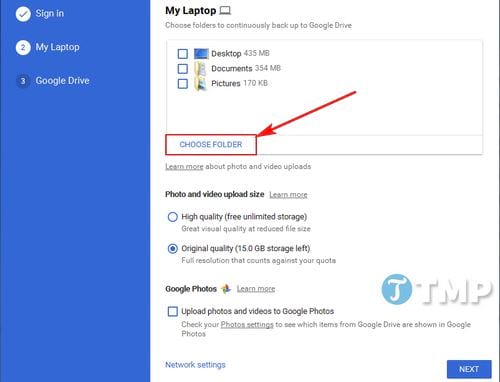Open the Photos settings link
The width and height of the screenshot is (500, 382).
tap(247, 324)
